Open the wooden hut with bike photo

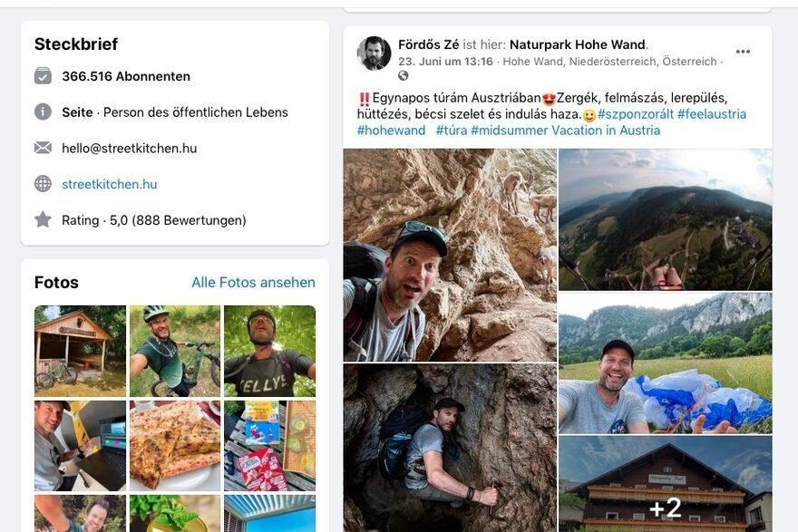80,351
